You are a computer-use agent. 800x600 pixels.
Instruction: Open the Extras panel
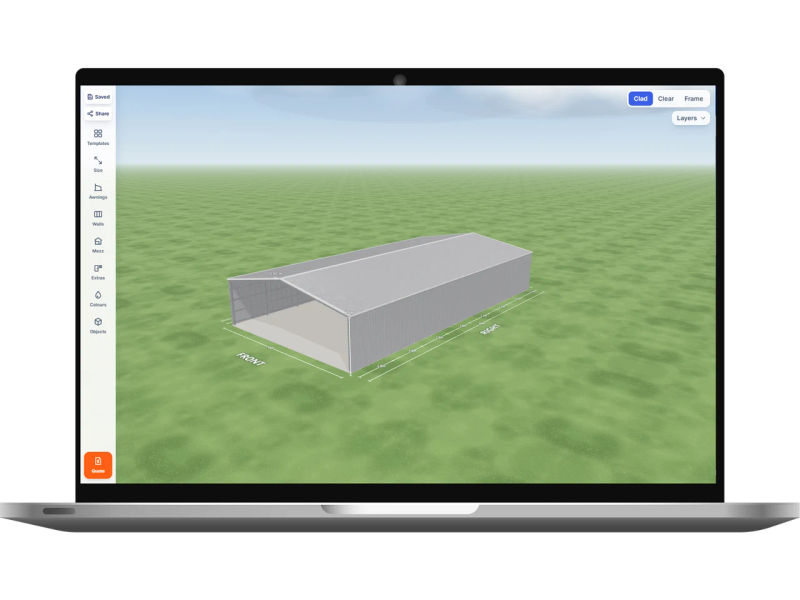[x=98, y=272]
